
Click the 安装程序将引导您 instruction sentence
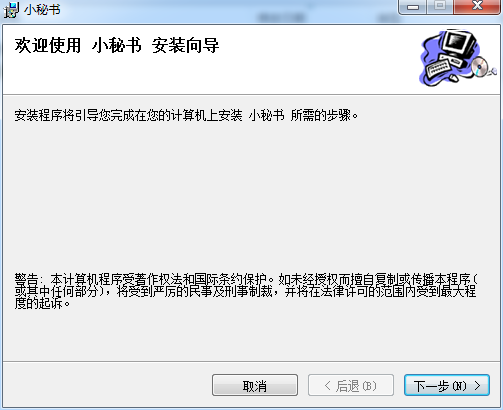coord(186,115)
